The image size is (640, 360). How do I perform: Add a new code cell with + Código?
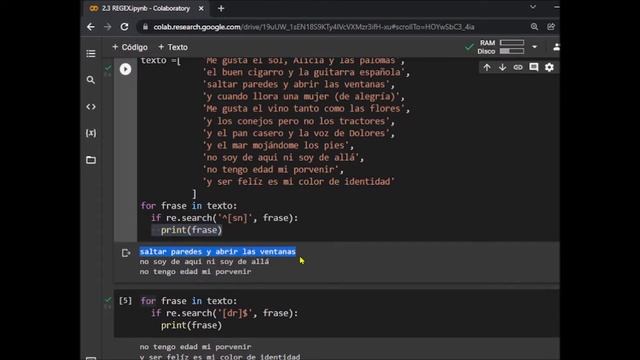pos(130,47)
